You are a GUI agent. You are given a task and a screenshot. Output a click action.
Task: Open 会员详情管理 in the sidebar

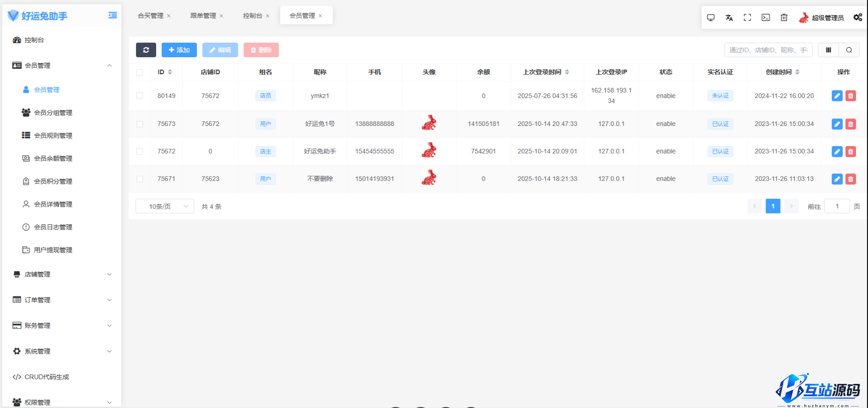tap(62, 204)
